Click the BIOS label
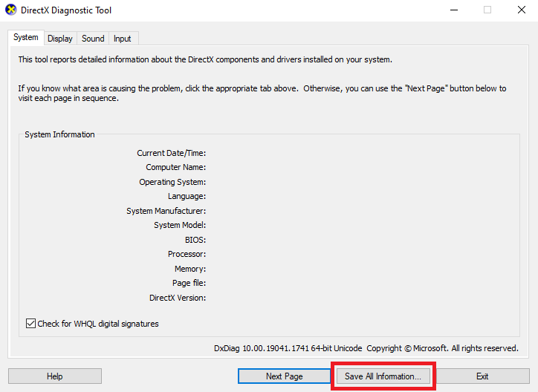This screenshot has width=538, height=392. pos(195,240)
